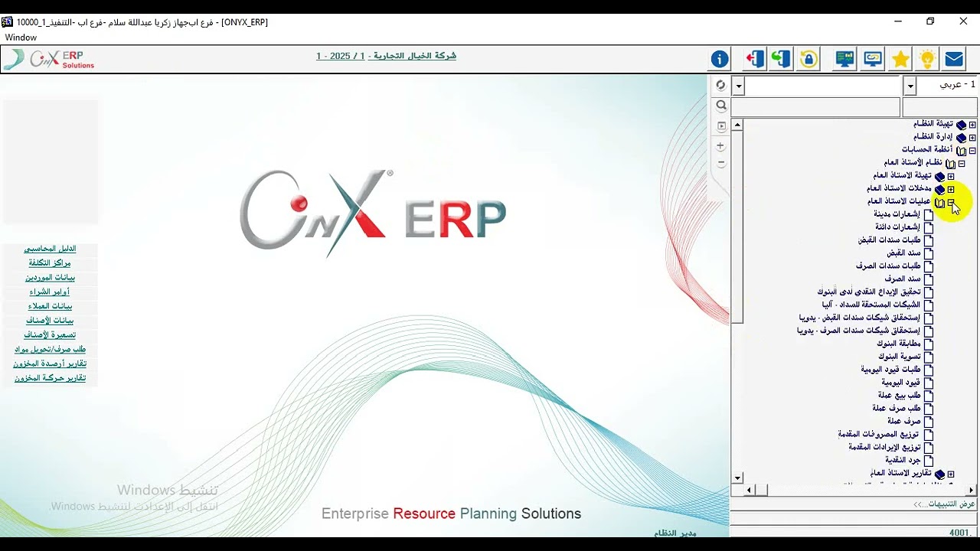
Task: Open favorites with the yellow star icon
Action: pos(900,59)
